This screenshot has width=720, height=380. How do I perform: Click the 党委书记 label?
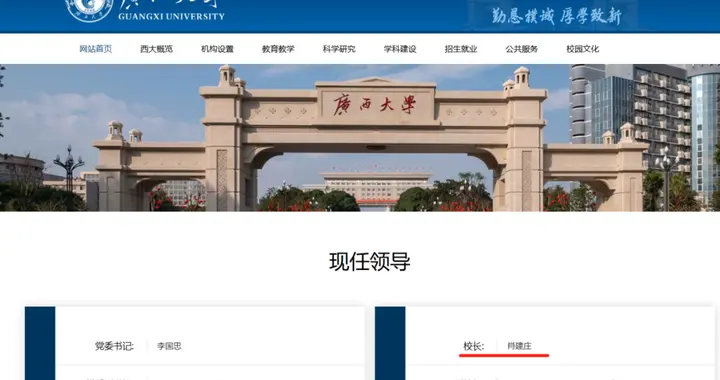click(x=114, y=346)
